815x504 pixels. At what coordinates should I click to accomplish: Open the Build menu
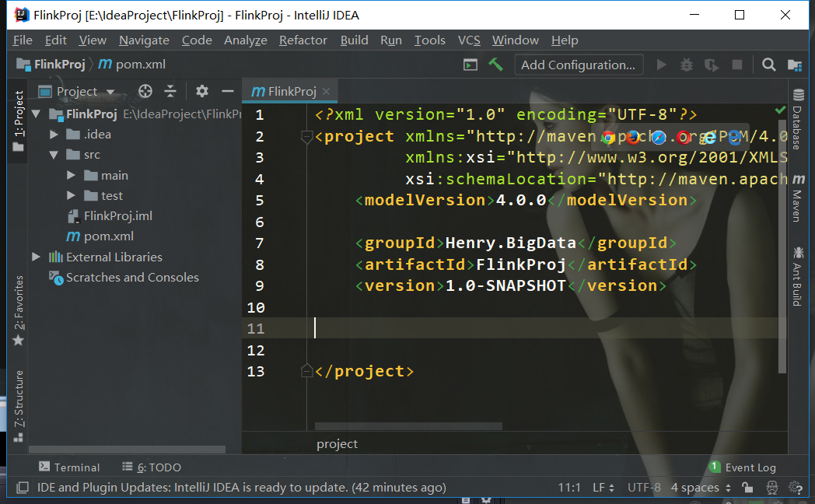(x=354, y=40)
